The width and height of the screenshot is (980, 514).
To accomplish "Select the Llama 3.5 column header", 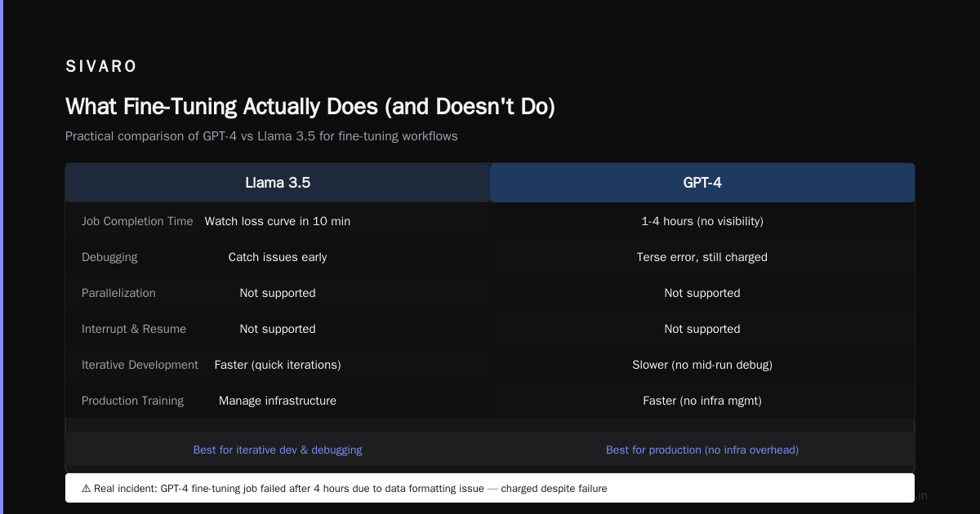I will (278, 183).
